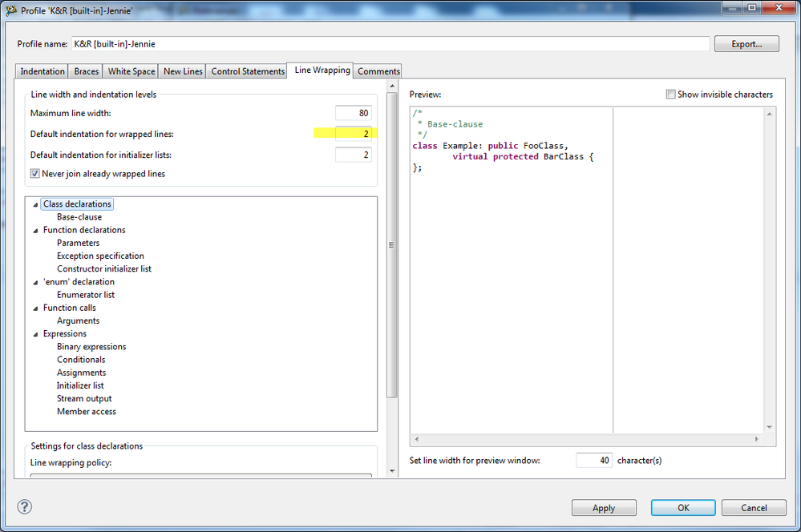Select Enumerator list tree item
801x532 pixels.
click(x=86, y=295)
